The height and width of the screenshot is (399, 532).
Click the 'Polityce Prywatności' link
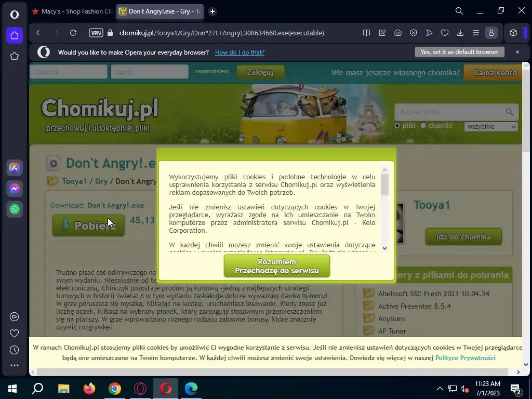[x=465, y=357]
